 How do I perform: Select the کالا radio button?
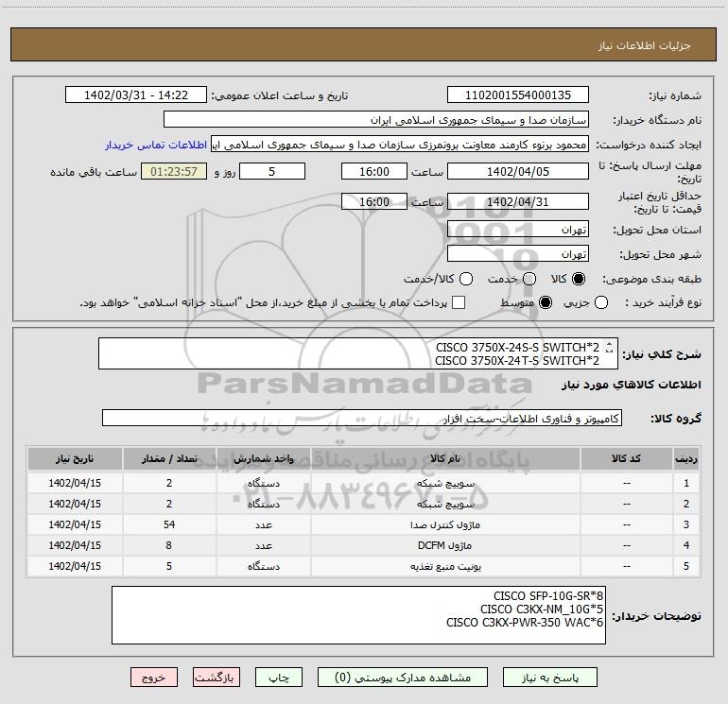point(579,279)
